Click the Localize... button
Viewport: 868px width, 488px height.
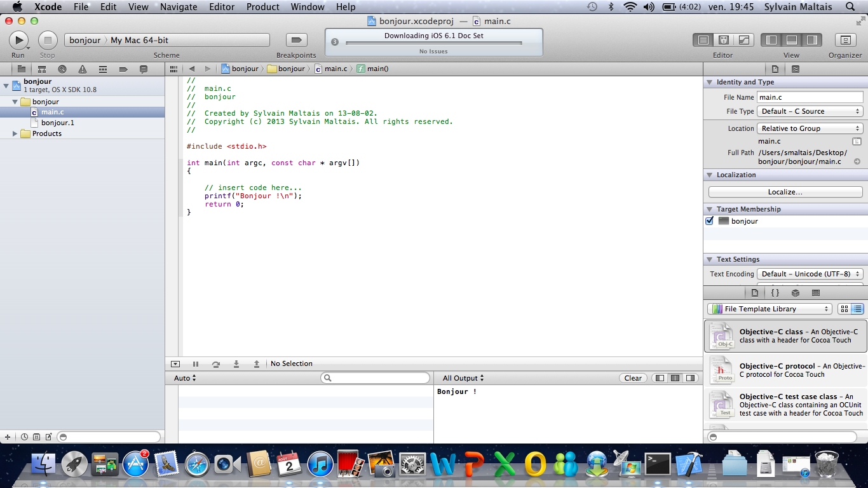785,192
